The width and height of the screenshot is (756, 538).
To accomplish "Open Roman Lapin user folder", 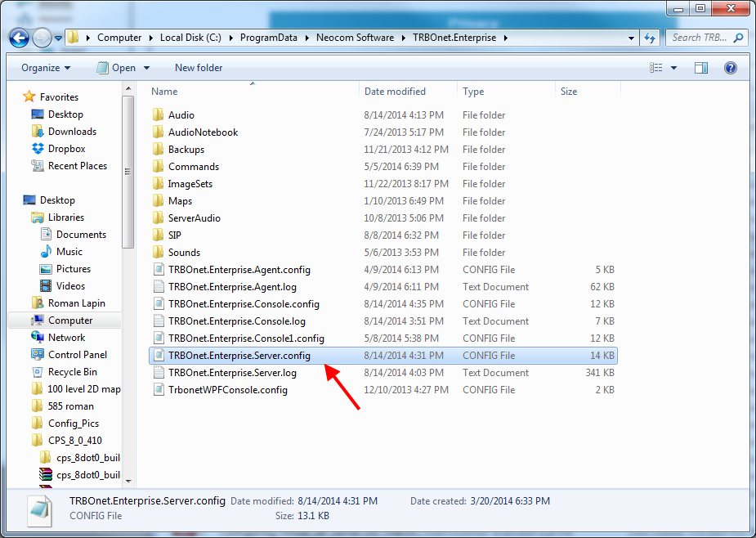I will (x=76, y=303).
